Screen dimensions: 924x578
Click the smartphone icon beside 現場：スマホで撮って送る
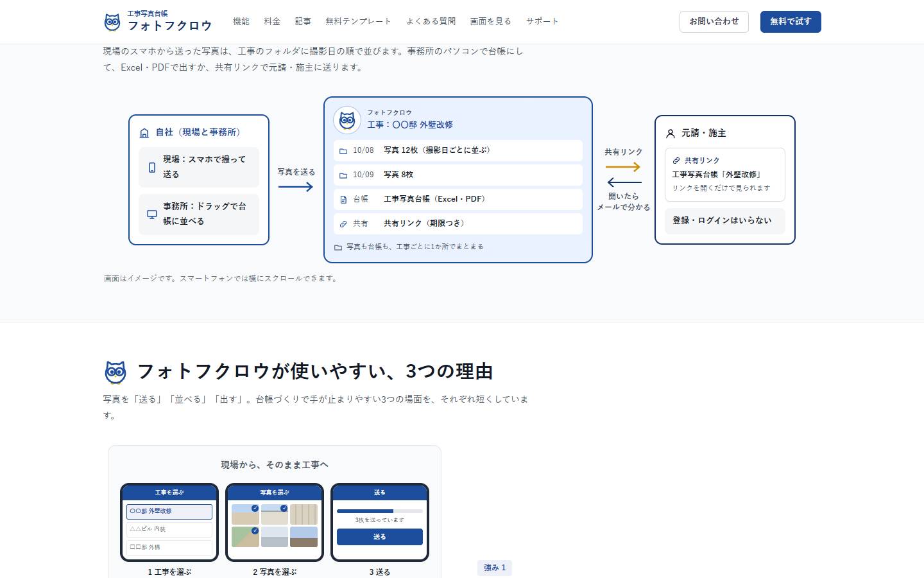152,167
